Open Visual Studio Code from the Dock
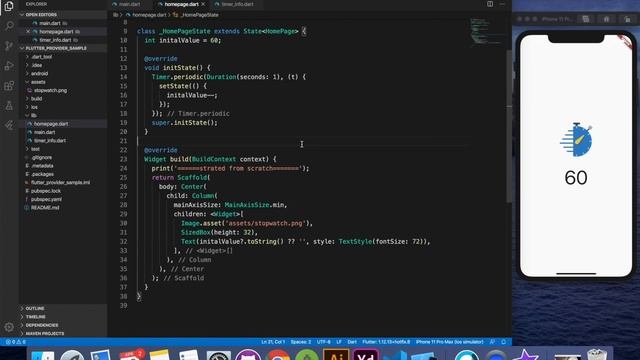Viewport: 640px width, 360px height. [x=395, y=355]
